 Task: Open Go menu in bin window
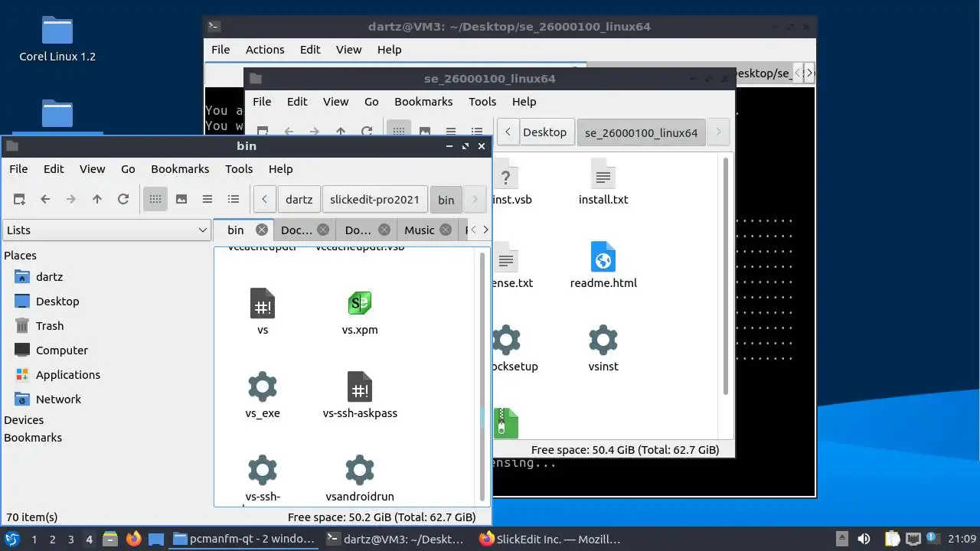click(128, 169)
